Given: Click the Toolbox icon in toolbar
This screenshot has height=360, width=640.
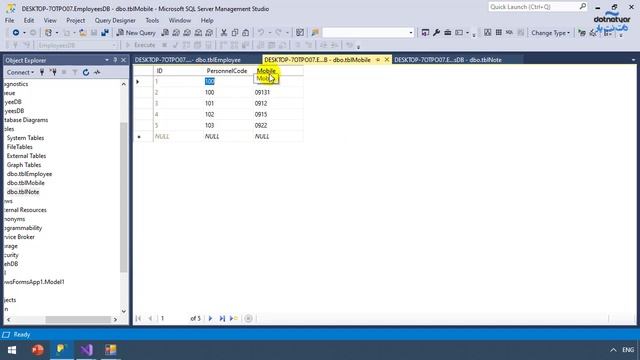Looking at the screenshot, I should [x=447, y=33].
